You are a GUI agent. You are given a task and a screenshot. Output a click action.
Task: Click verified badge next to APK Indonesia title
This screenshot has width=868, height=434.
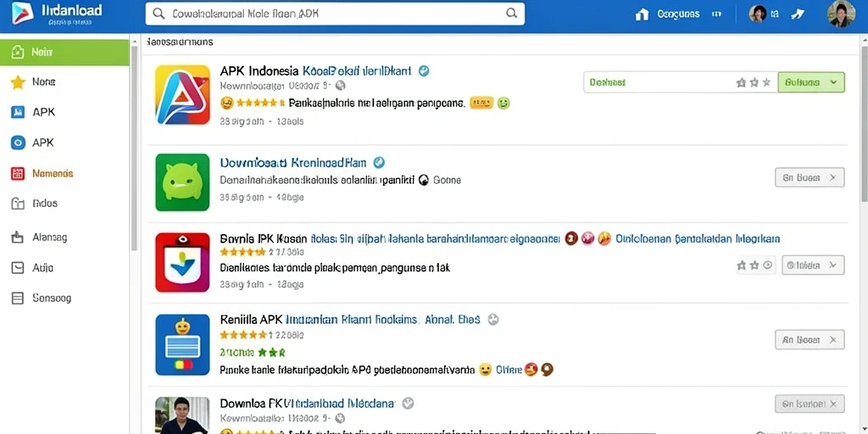(424, 71)
